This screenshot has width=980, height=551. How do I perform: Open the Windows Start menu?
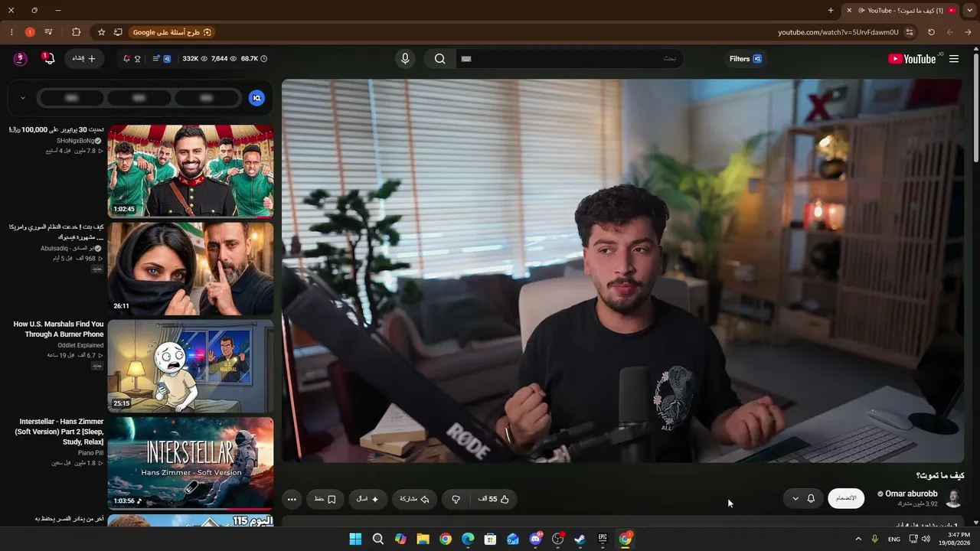(355, 539)
